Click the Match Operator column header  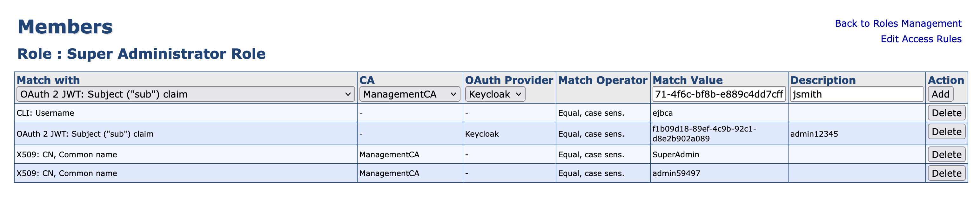click(603, 80)
